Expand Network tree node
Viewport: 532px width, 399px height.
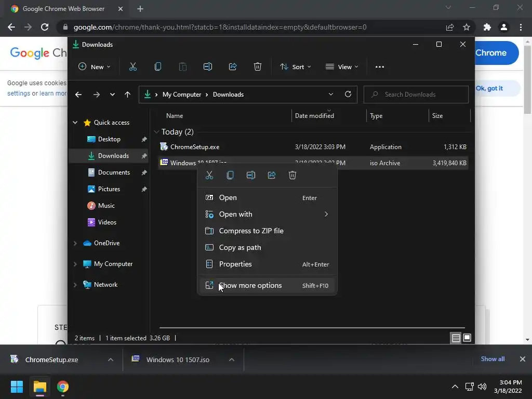coord(75,285)
